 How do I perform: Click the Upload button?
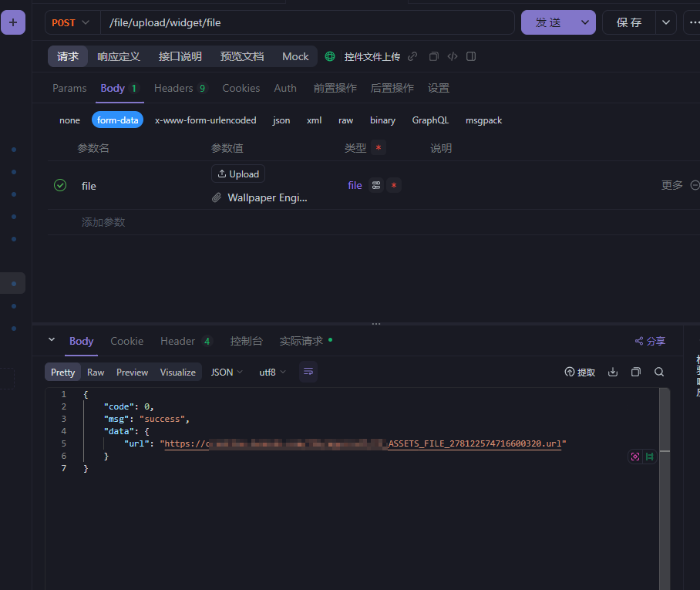238,174
